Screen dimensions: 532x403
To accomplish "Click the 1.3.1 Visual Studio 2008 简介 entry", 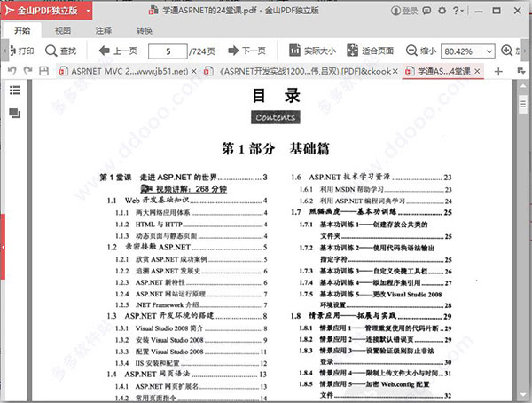I will click(x=192, y=328).
